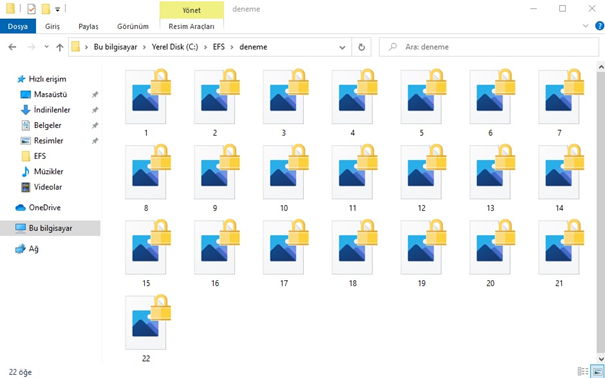The image size is (605, 378).
Task: Select Bu bilgisayar in navigation pane
Action: coord(50,228)
